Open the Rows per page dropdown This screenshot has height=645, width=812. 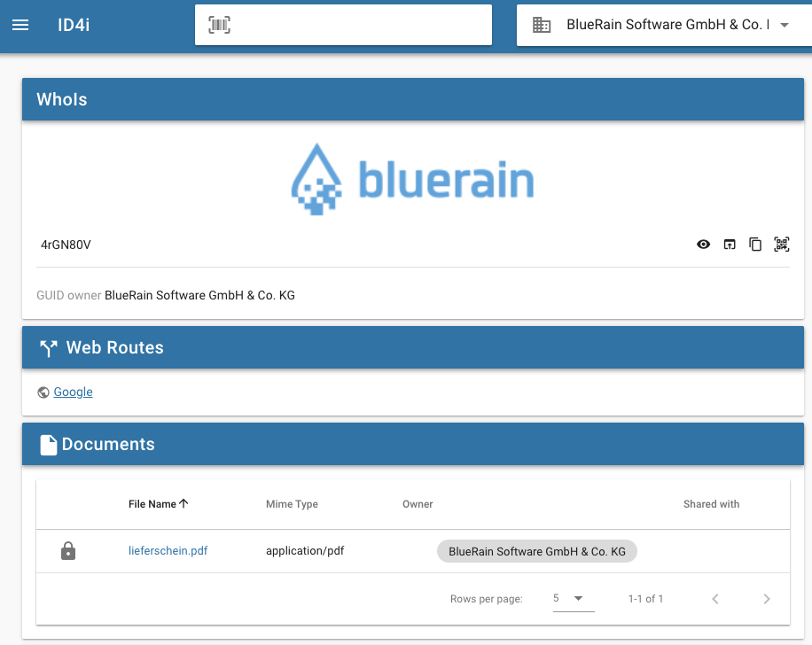tap(574, 599)
